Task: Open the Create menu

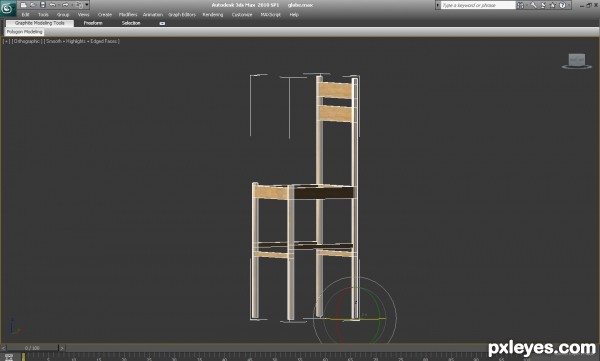Action: pyautogui.click(x=104, y=15)
